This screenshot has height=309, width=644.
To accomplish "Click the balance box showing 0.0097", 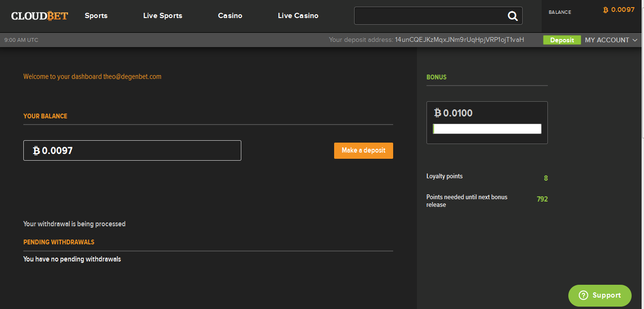I will (132, 150).
